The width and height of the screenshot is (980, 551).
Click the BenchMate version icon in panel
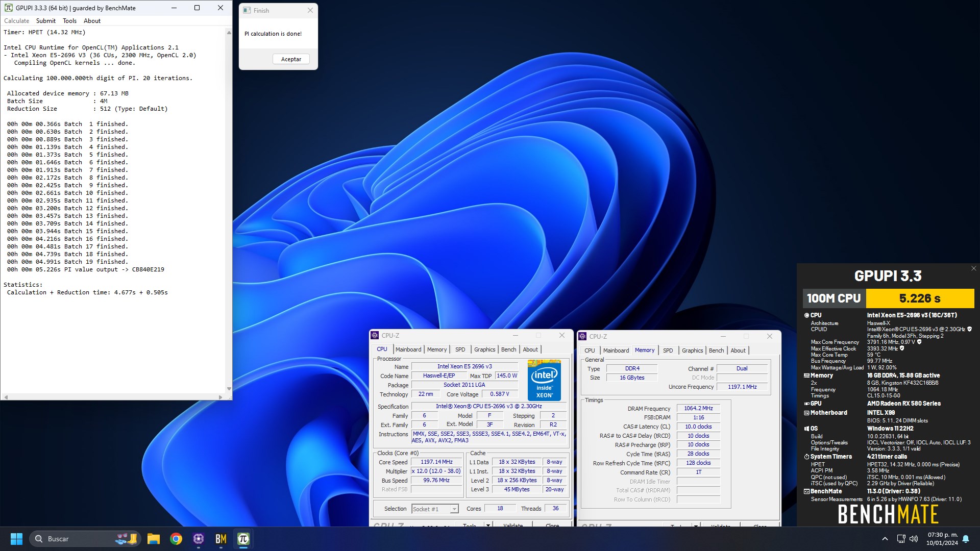click(806, 492)
